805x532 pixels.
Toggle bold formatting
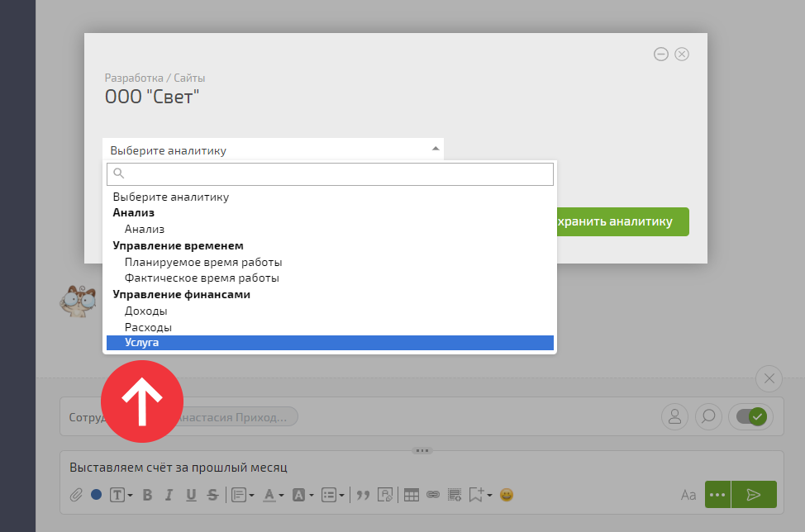[x=147, y=495]
